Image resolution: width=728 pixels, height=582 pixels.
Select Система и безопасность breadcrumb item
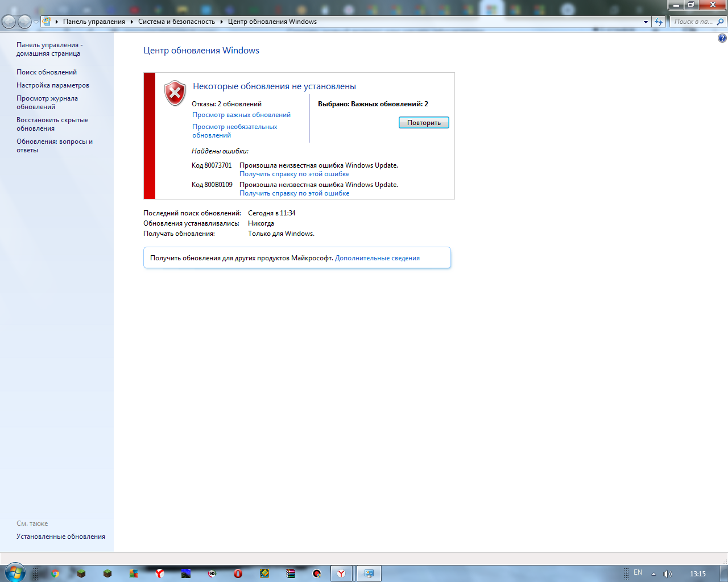coord(176,22)
